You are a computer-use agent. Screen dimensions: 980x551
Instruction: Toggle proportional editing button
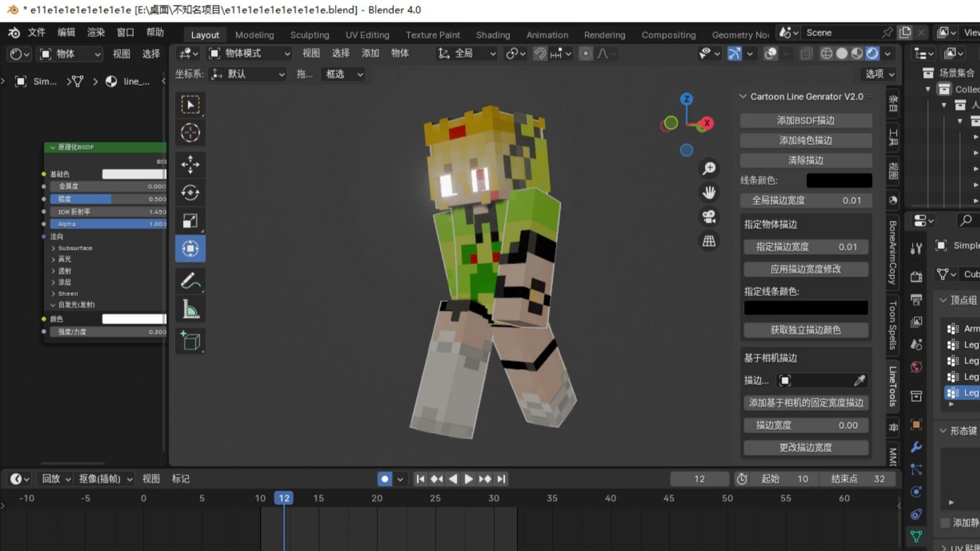click(x=585, y=54)
